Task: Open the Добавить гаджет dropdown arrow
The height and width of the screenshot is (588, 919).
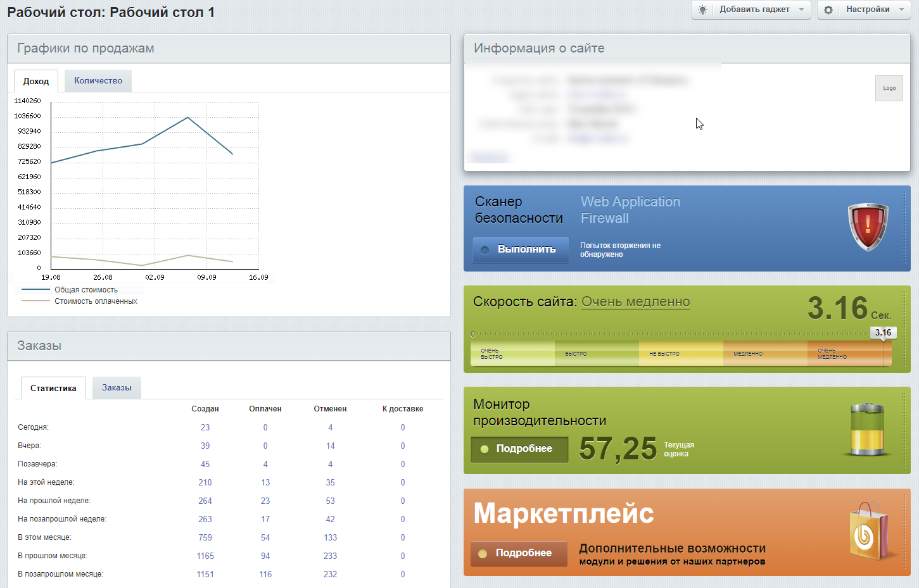Action: pos(801,9)
